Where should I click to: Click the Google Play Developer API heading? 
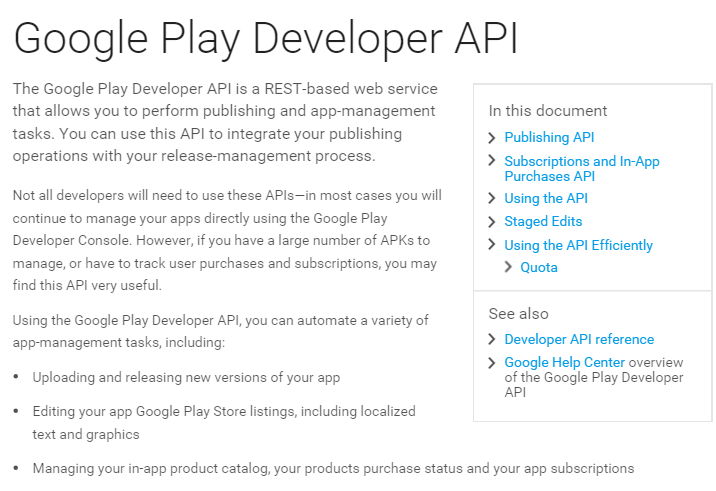(266, 39)
